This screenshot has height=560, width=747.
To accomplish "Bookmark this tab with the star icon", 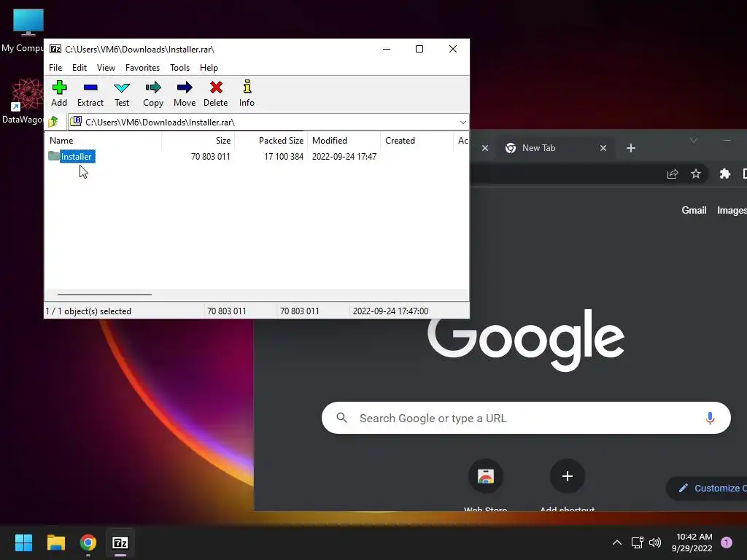I will click(x=695, y=174).
